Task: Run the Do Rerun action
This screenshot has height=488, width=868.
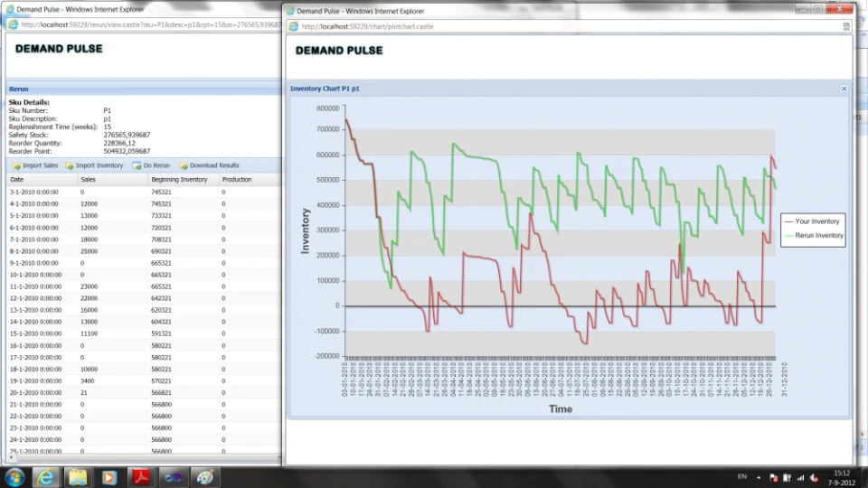Action: (x=151, y=165)
